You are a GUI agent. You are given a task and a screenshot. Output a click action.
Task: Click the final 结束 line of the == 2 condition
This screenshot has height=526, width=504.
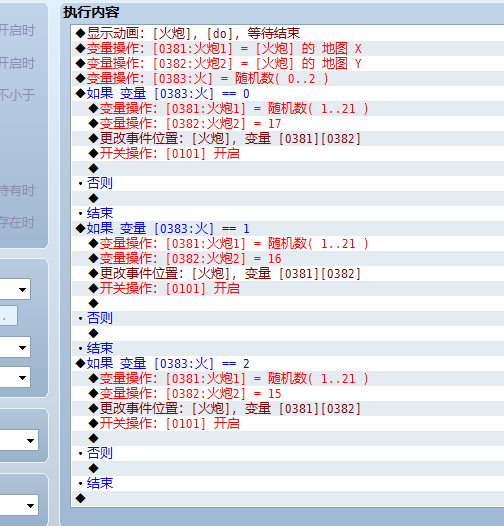pyautogui.click(x=288, y=483)
